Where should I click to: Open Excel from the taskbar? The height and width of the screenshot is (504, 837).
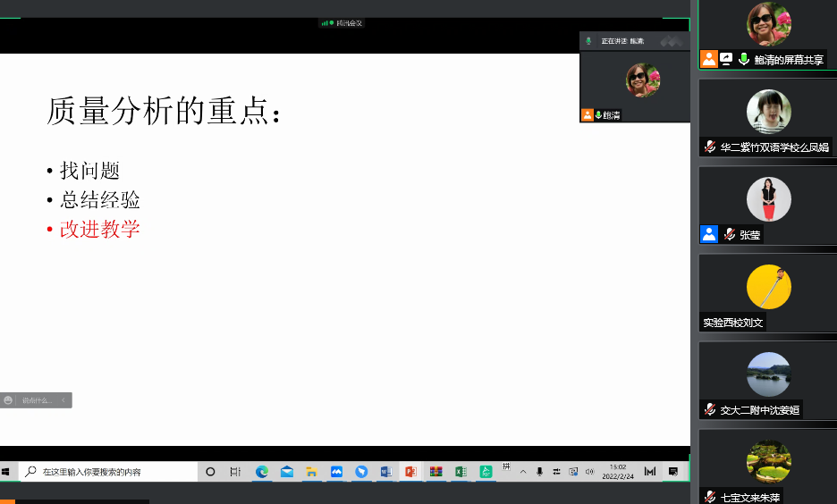(461, 471)
